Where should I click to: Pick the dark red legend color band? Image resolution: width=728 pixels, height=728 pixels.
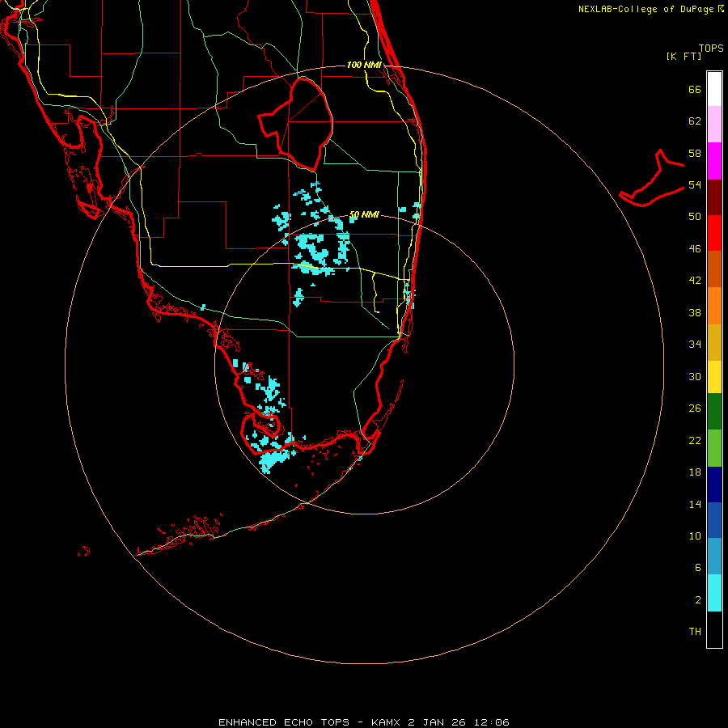pyautogui.click(x=714, y=197)
